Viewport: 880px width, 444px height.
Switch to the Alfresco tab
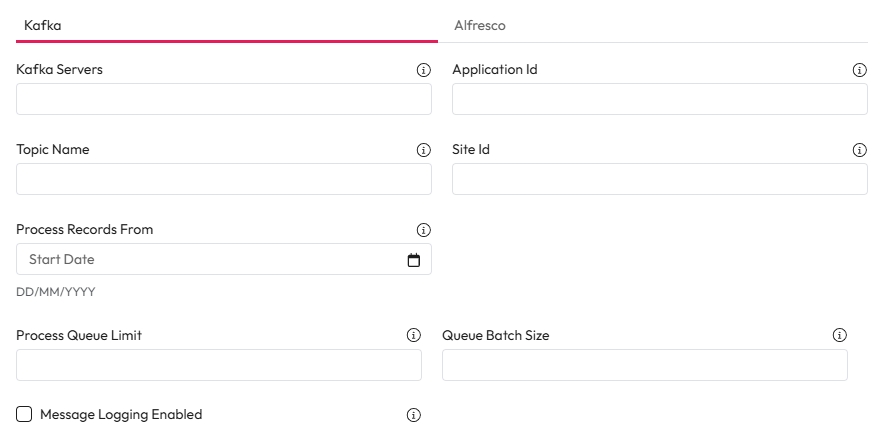(480, 25)
